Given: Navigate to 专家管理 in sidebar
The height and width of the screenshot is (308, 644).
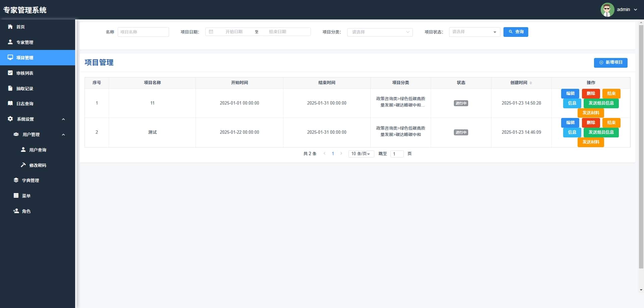Looking at the screenshot, I should [x=38, y=42].
